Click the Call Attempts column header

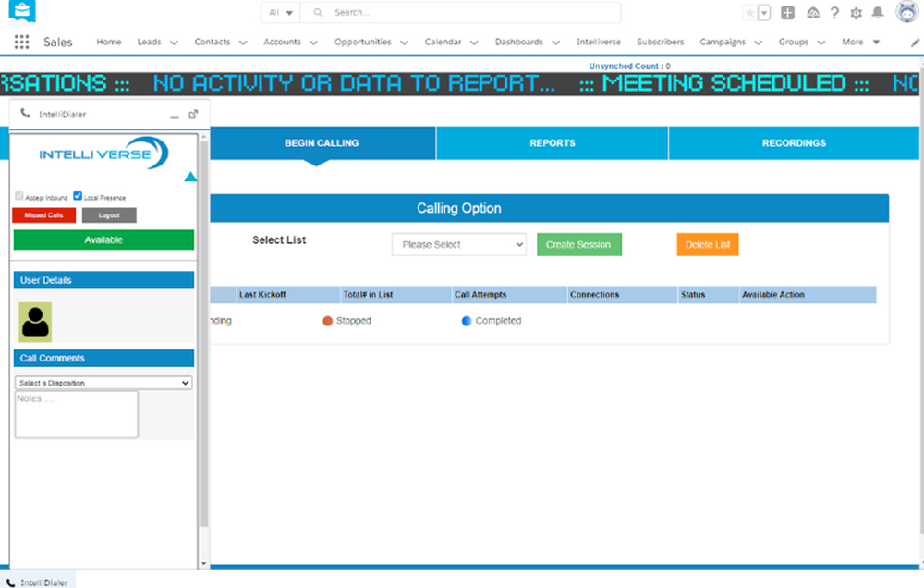coord(509,294)
